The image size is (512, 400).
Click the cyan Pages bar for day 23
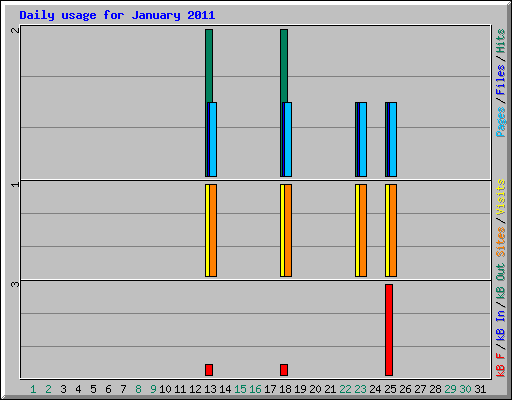pos(363,139)
